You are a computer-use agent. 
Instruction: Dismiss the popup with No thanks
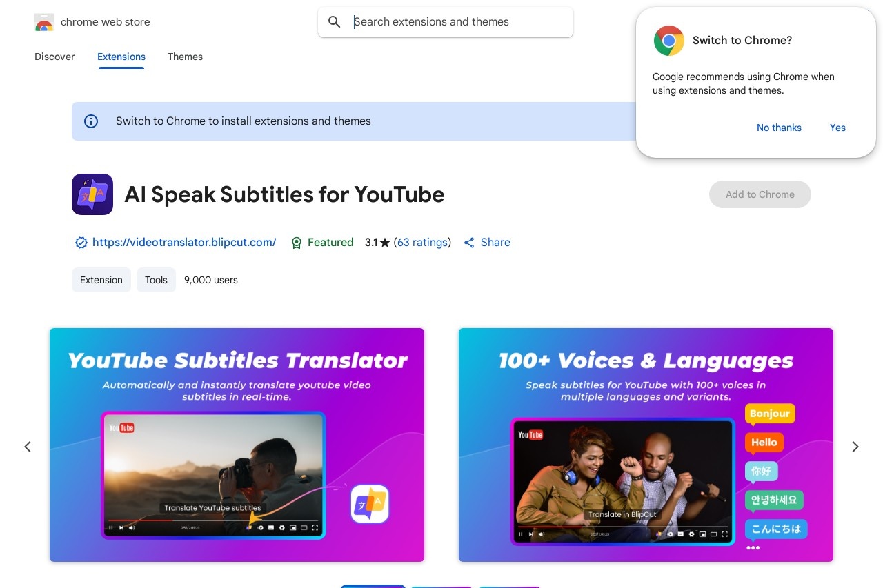tap(779, 128)
